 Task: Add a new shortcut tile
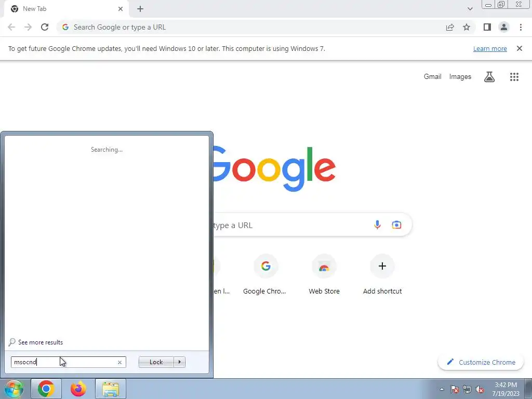(382, 274)
